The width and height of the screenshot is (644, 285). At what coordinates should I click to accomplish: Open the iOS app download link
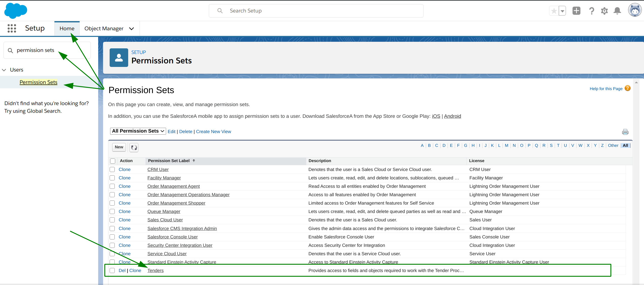tap(436, 116)
